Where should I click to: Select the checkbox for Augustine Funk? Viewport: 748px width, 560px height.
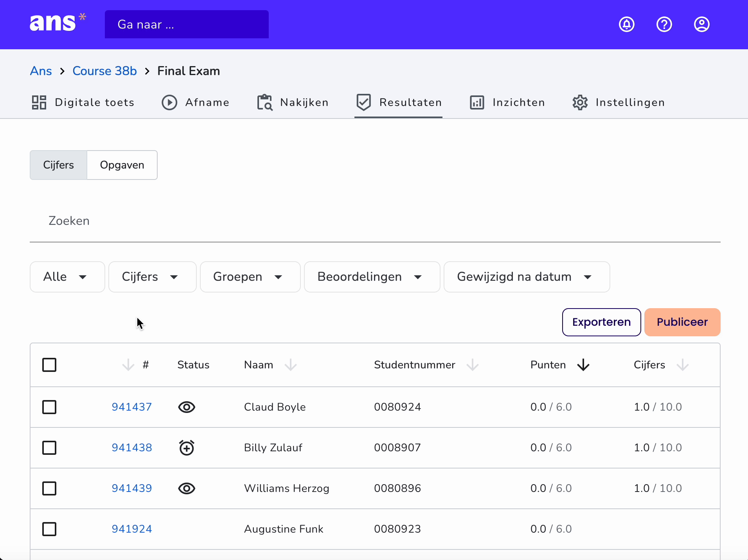(x=49, y=529)
